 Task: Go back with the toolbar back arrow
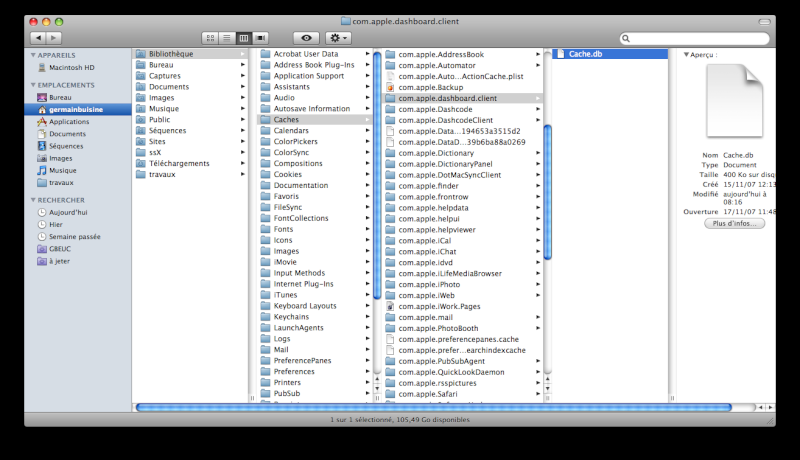coord(38,38)
